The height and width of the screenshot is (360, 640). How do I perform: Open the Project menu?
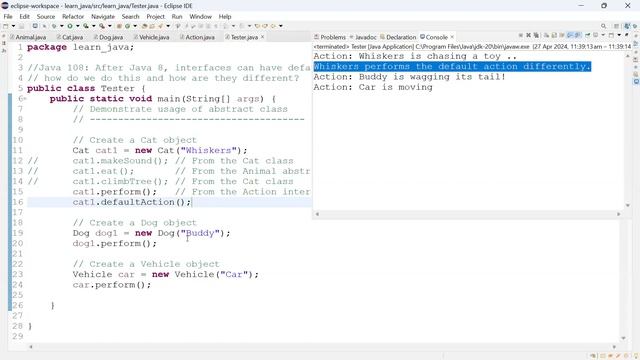coord(156,16)
